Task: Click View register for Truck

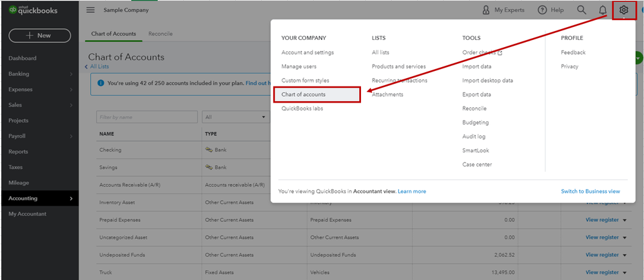Action: click(x=602, y=272)
